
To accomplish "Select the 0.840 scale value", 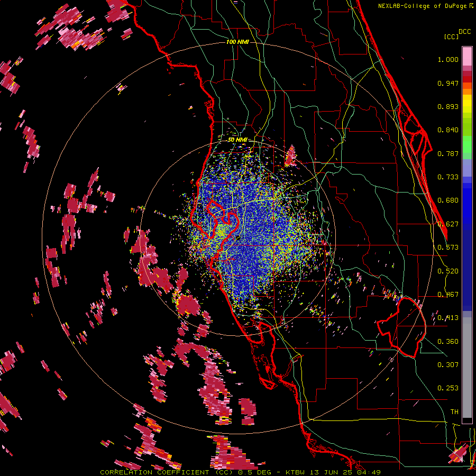I will 448,130.
